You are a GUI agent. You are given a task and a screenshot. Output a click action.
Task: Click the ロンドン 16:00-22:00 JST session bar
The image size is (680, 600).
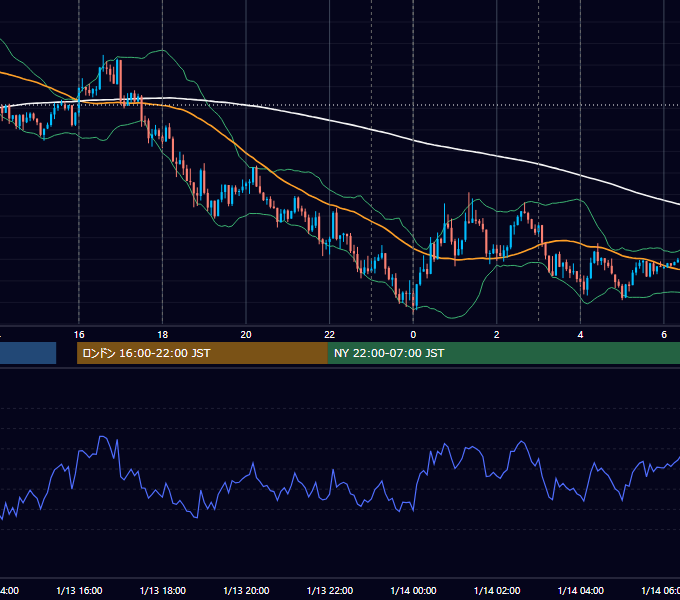point(202,353)
